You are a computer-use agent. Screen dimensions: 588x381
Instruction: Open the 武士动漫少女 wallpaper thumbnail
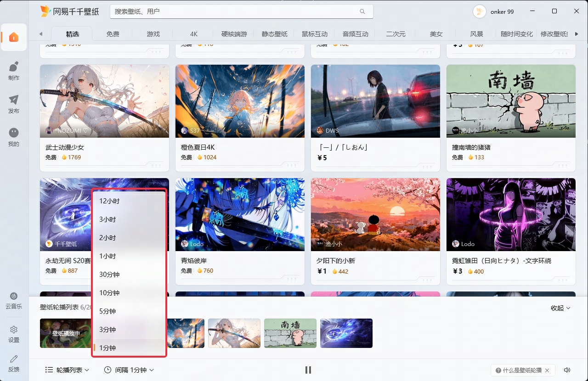click(x=104, y=101)
